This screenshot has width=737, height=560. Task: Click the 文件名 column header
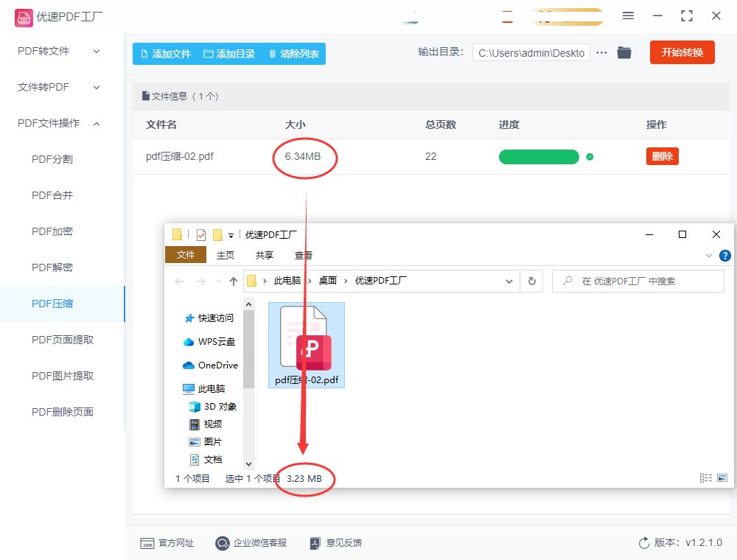(161, 125)
